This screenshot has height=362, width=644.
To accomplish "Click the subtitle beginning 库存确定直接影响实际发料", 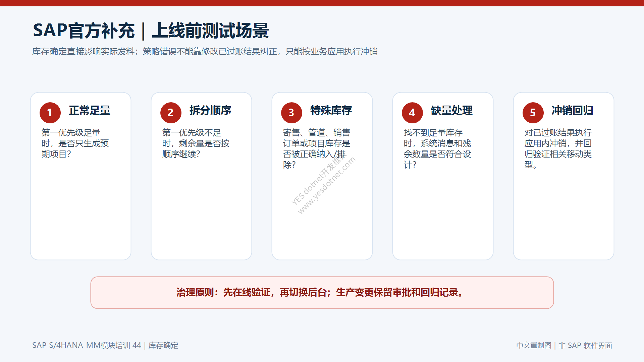I will point(205,52).
